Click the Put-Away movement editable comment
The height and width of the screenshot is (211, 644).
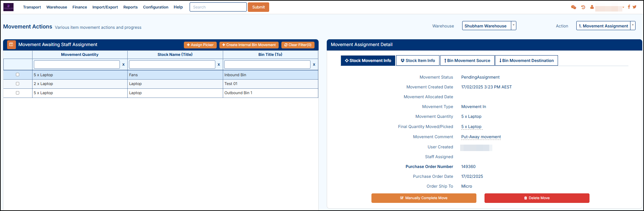481,137
